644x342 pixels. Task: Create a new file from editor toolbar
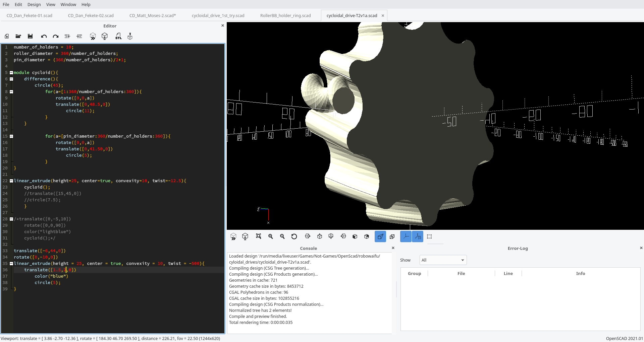click(x=7, y=36)
